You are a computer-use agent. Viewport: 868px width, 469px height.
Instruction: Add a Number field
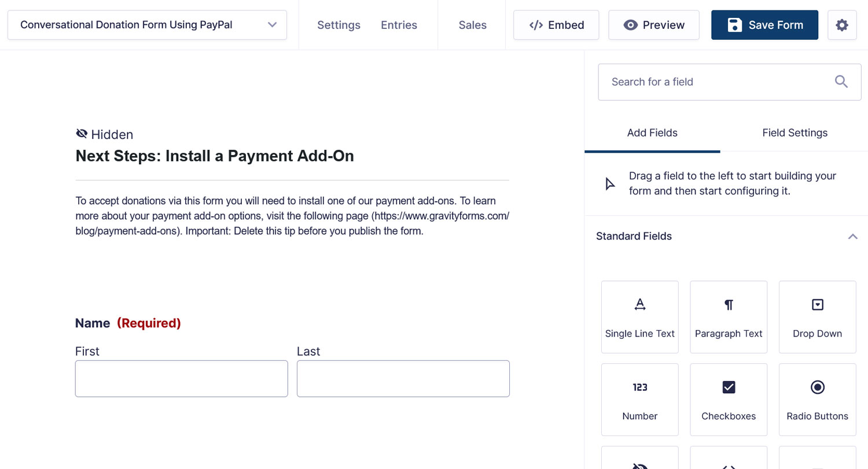tap(639, 400)
